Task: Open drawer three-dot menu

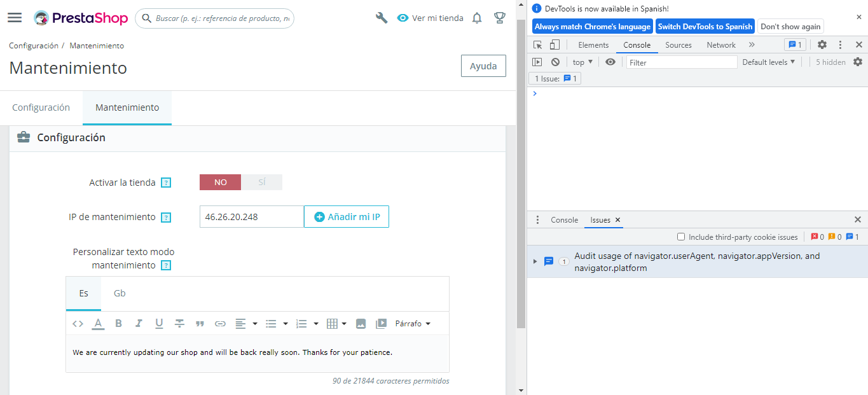Action: pyautogui.click(x=537, y=219)
